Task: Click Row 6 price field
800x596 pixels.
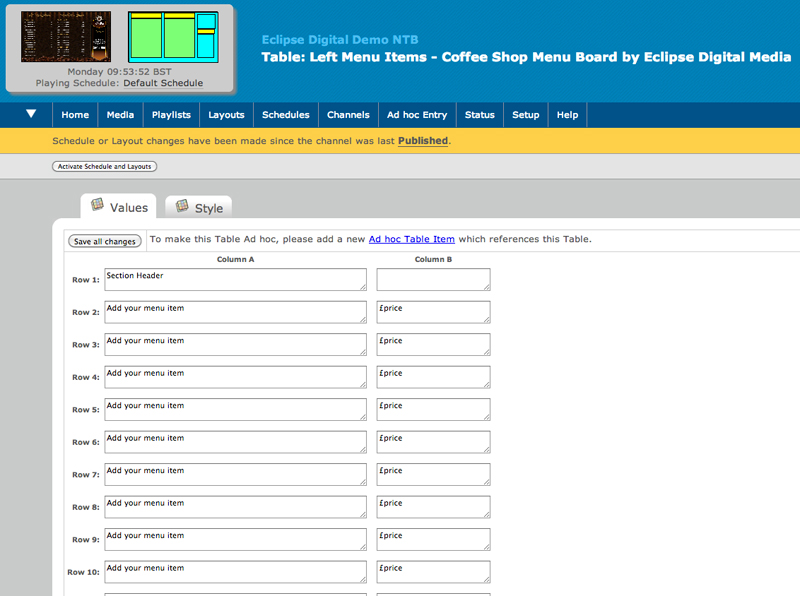Action: (x=434, y=442)
